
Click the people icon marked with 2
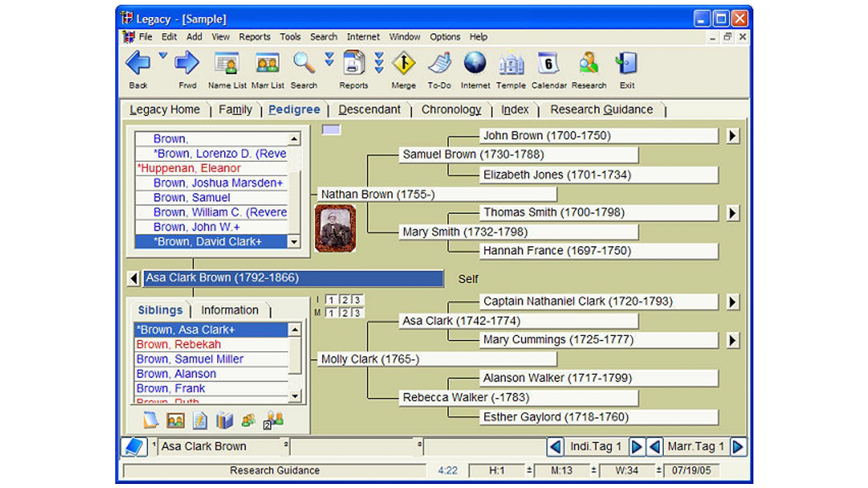273,420
